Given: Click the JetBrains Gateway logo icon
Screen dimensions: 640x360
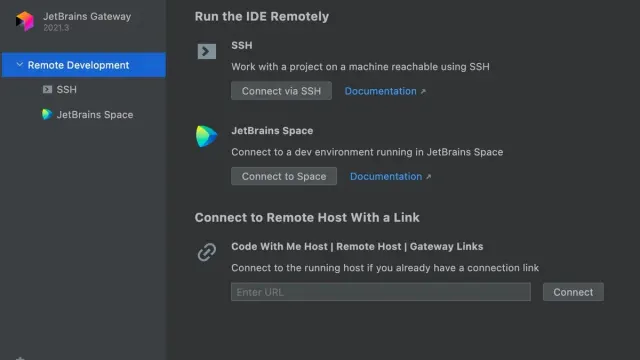Looking at the screenshot, I should (x=24, y=21).
